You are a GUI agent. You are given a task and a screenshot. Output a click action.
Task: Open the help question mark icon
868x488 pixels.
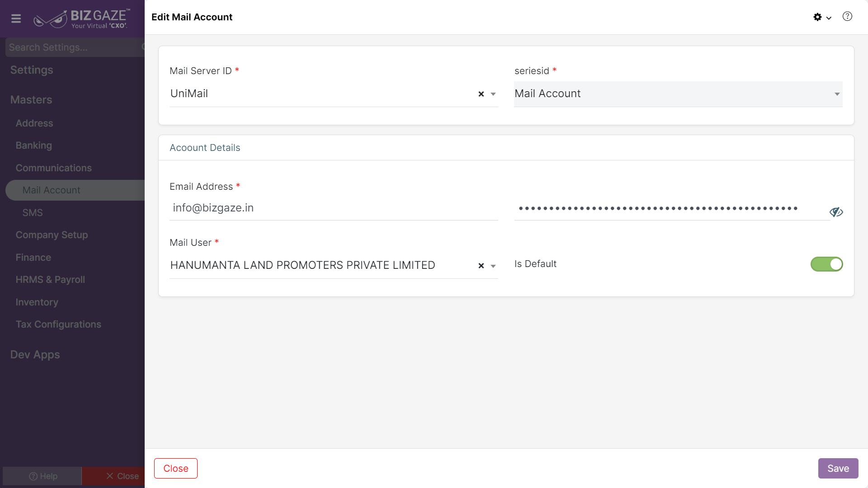pos(847,17)
